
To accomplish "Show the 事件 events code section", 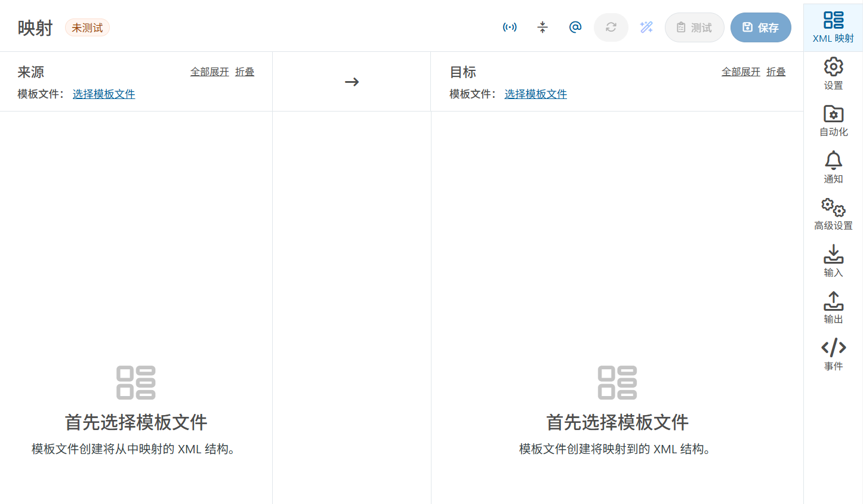I will coord(833,354).
